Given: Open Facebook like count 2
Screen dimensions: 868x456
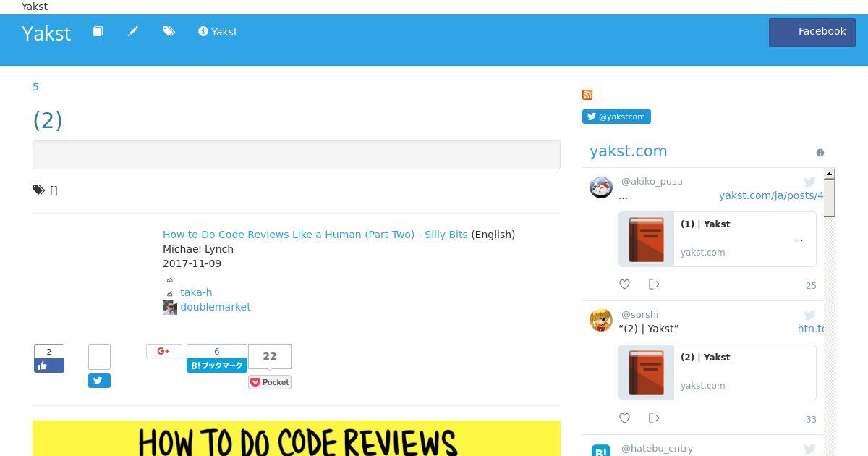Looking at the screenshot, I should click(x=49, y=352).
